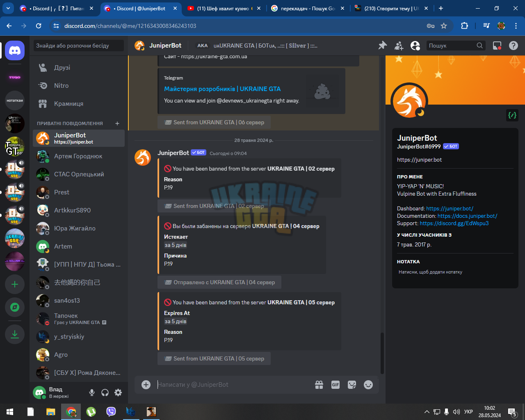Click Sent from UKRAINE GTA | 06 сервер button
This screenshot has width=525, height=420.
(x=214, y=122)
